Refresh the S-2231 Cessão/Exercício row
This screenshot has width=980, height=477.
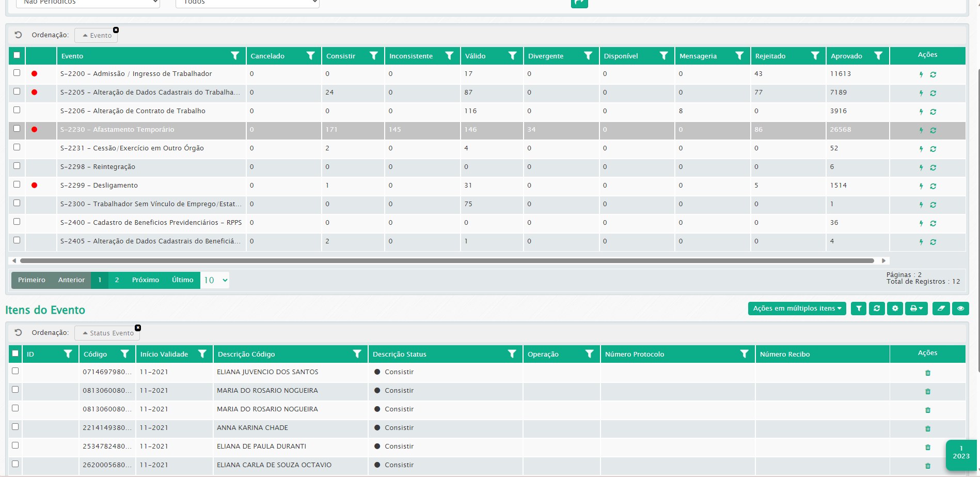pos(933,149)
